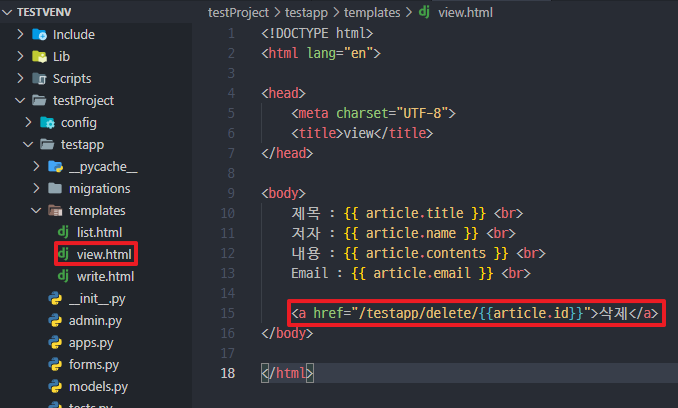The height and width of the screenshot is (408, 678).
Task: Click the <title>view</title> line
Action: pyautogui.click(x=362, y=133)
